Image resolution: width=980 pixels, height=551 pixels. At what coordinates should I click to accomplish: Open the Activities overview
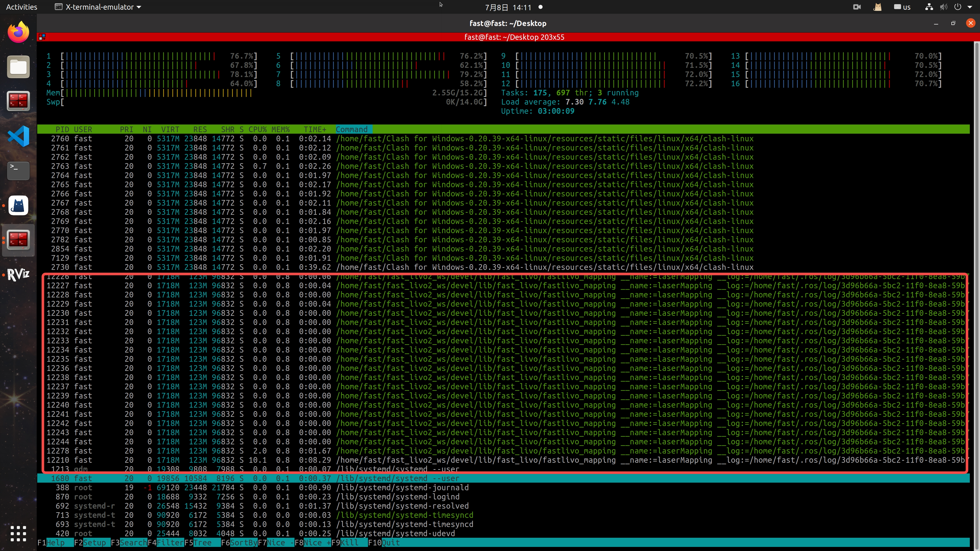pos(22,7)
